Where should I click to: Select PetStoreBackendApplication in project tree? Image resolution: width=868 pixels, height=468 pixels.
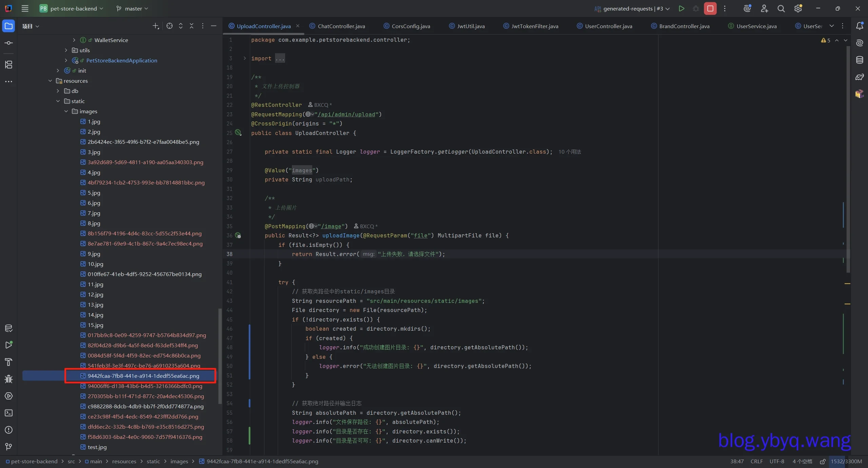click(121, 60)
